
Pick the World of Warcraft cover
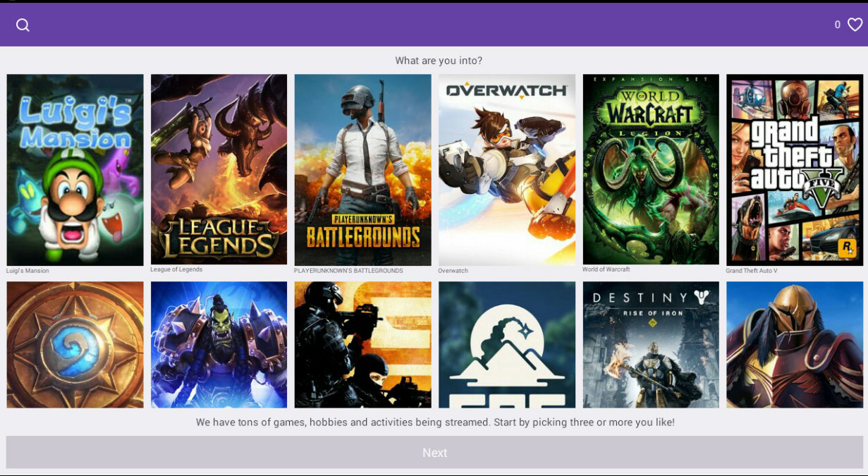(x=651, y=169)
